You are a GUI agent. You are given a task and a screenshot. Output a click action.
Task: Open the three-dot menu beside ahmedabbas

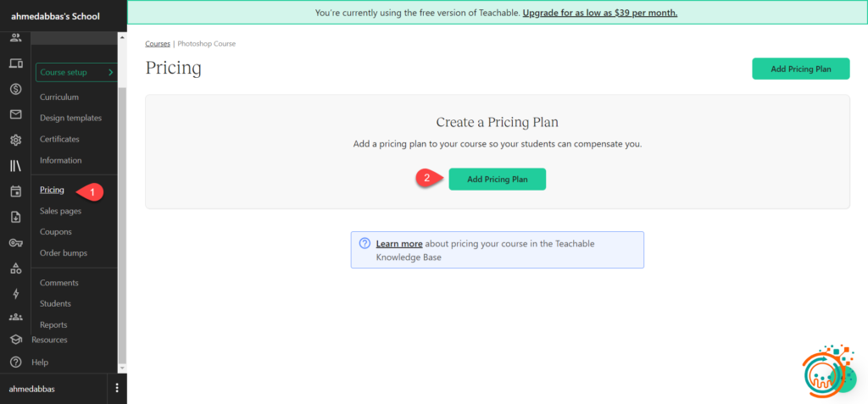pyautogui.click(x=117, y=389)
